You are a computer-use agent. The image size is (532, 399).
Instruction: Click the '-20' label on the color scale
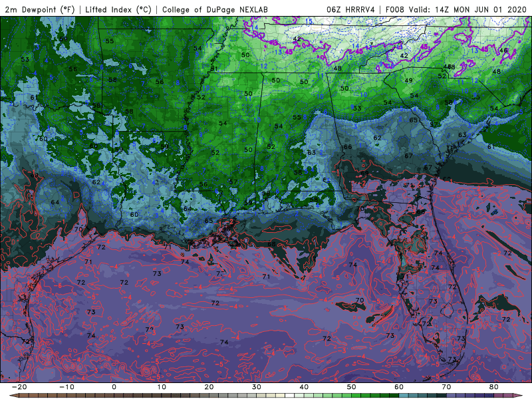click(19, 387)
